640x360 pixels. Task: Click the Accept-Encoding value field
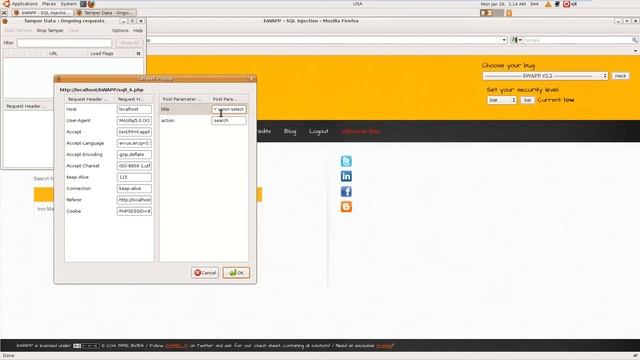coord(134,155)
